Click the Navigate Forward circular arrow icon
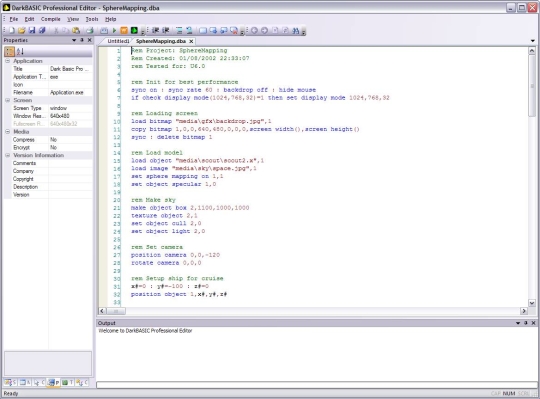540x399 pixels. pos(264,31)
